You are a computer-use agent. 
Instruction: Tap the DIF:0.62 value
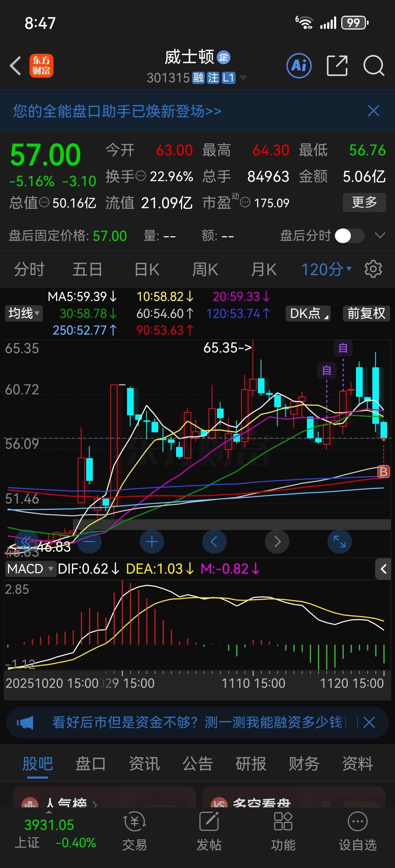(x=89, y=569)
